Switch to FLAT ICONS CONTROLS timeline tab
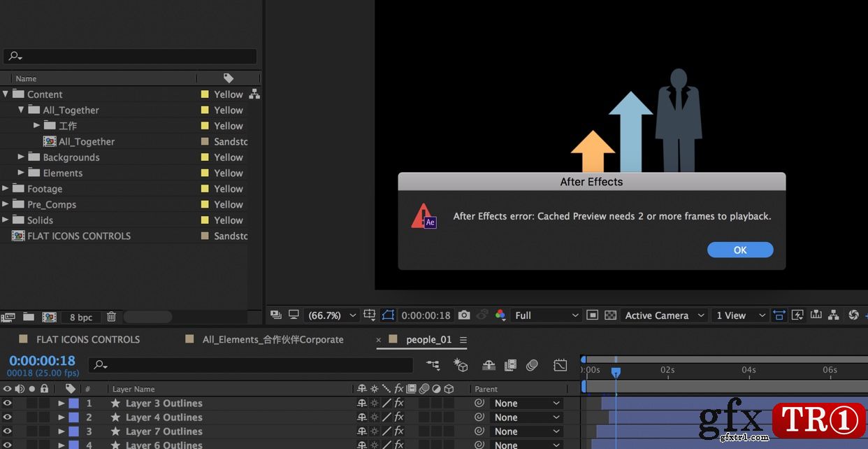 click(88, 339)
